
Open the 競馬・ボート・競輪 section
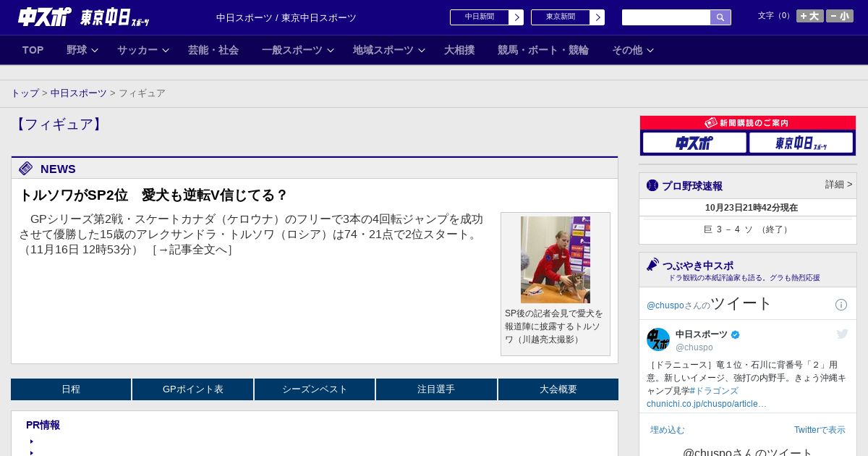point(543,50)
